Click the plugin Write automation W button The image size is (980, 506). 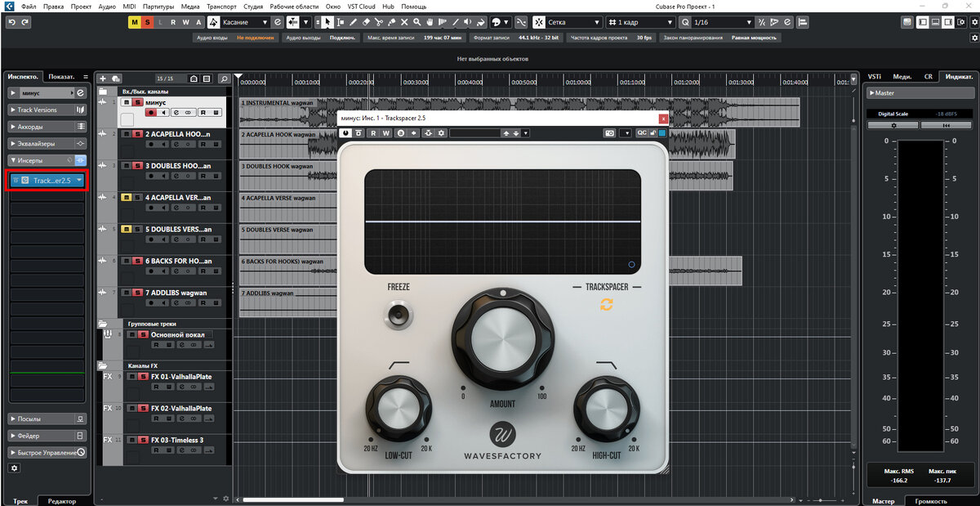click(385, 133)
